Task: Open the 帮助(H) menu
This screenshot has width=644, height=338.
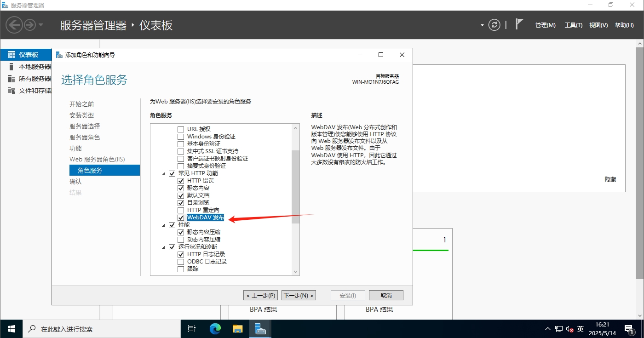Action: point(624,25)
